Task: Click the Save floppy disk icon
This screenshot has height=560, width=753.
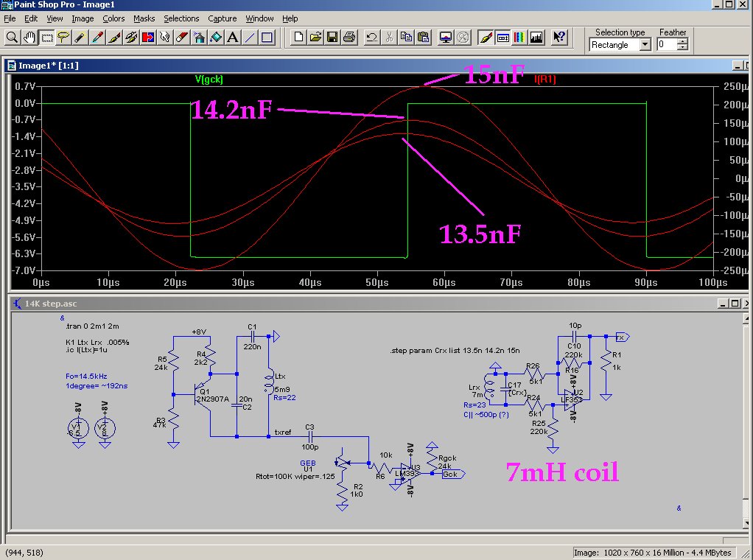Action: 332,37
